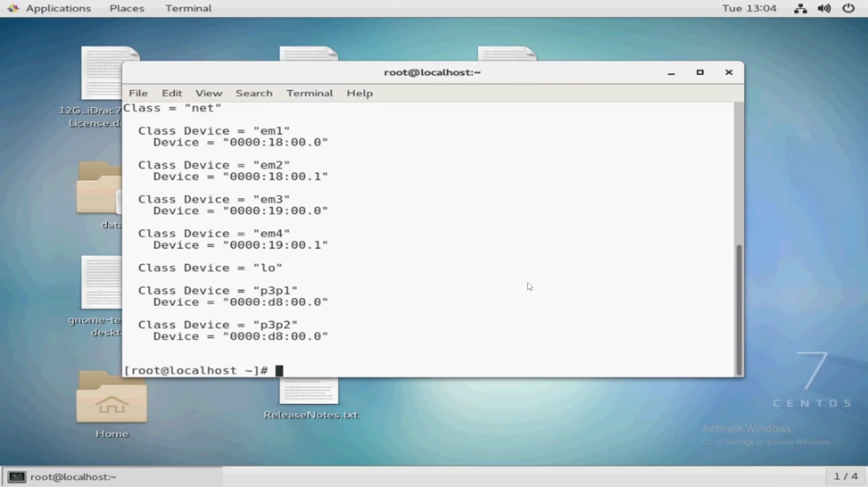Click the Class Device = "em3" line
Viewport: 868px width, 487px height.
[214, 199]
